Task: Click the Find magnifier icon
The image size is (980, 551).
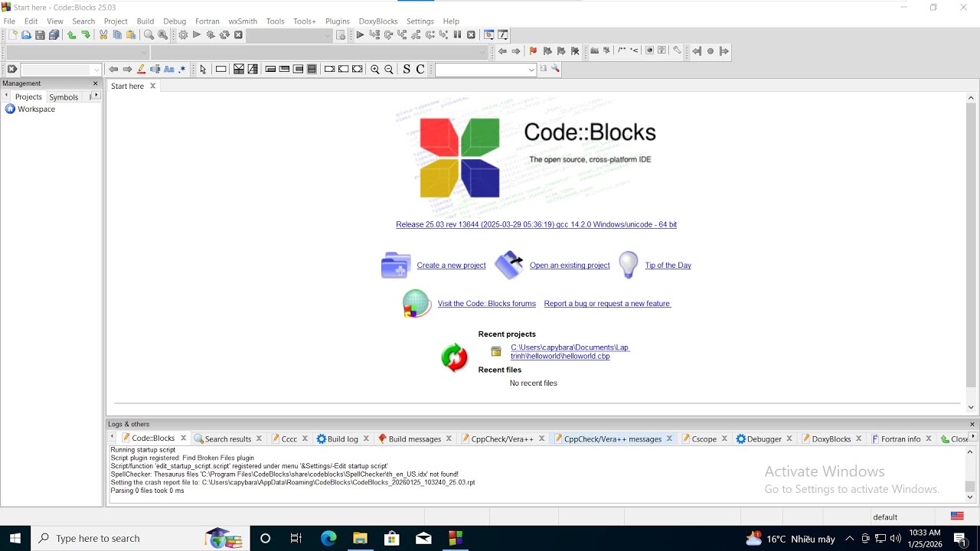Action: click(149, 35)
